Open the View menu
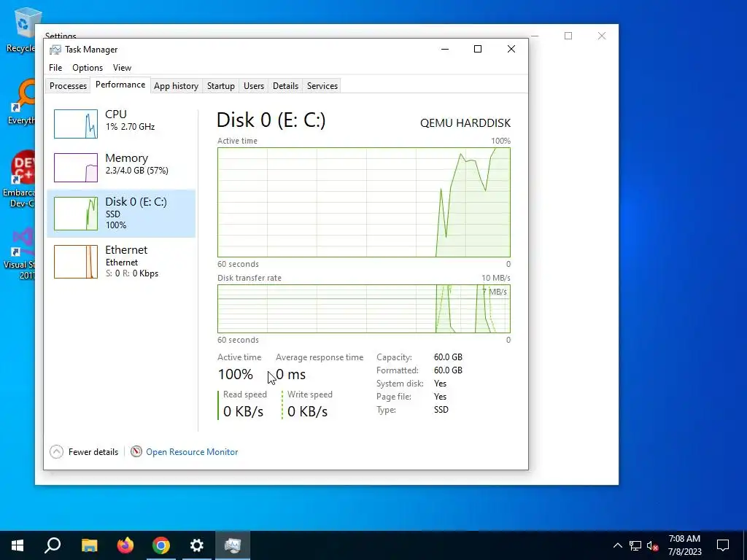747x560 pixels. pyautogui.click(x=122, y=68)
